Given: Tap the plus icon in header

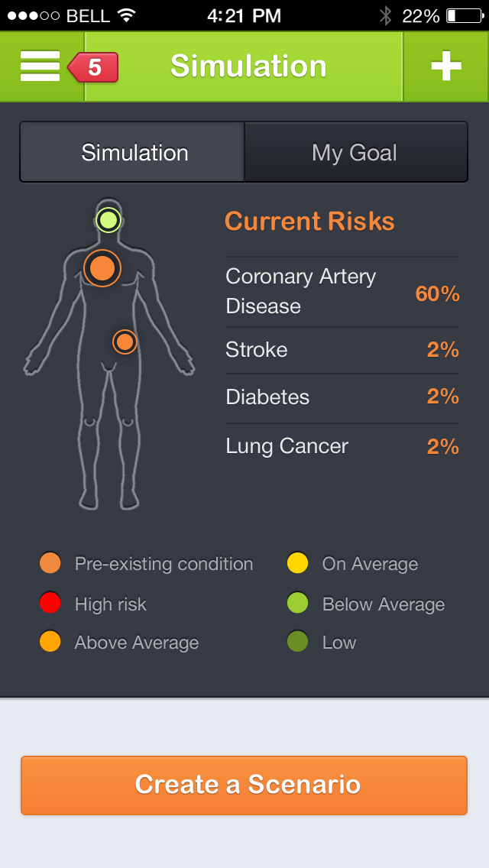Looking at the screenshot, I should [446, 66].
